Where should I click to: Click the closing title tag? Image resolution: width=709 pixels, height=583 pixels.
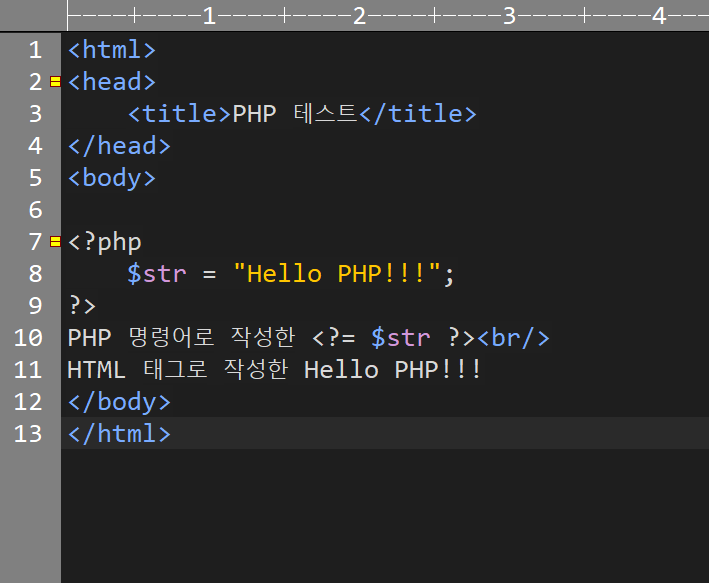tap(418, 114)
